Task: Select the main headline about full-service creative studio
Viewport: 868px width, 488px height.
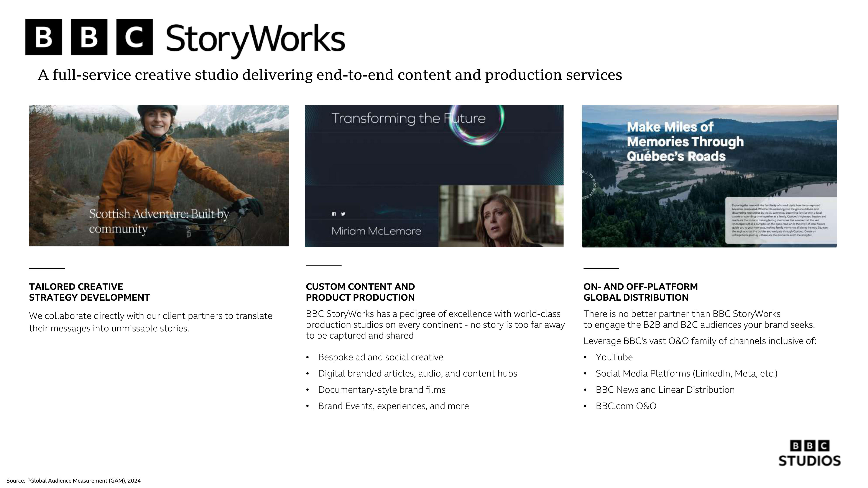Action: tap(330, 75)
